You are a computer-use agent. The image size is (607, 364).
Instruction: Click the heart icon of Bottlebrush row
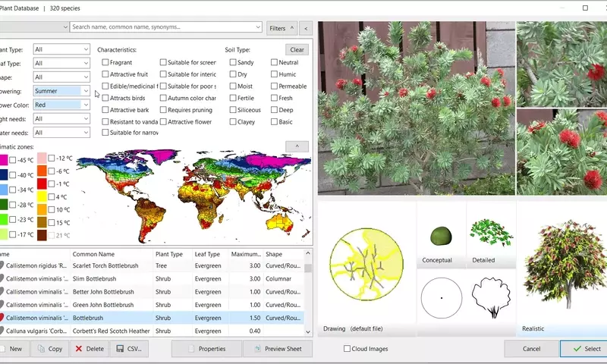[x=2, y=318]
